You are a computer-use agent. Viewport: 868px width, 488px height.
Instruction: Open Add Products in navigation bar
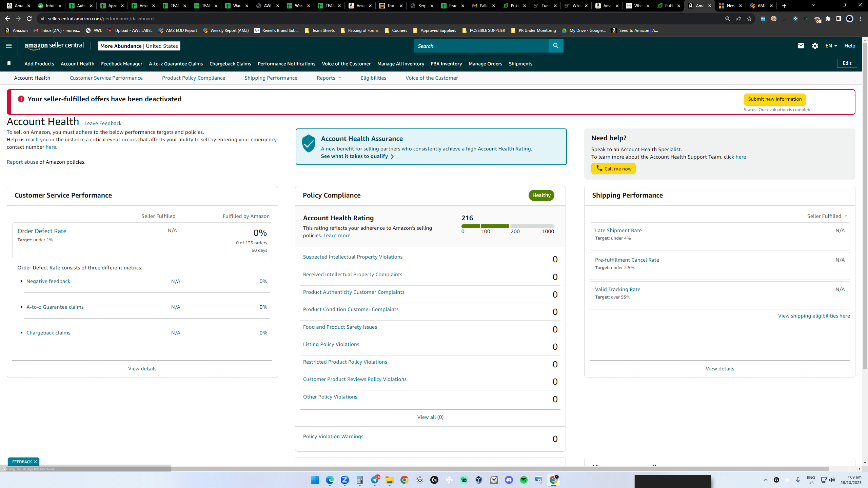tap(39, 64)
